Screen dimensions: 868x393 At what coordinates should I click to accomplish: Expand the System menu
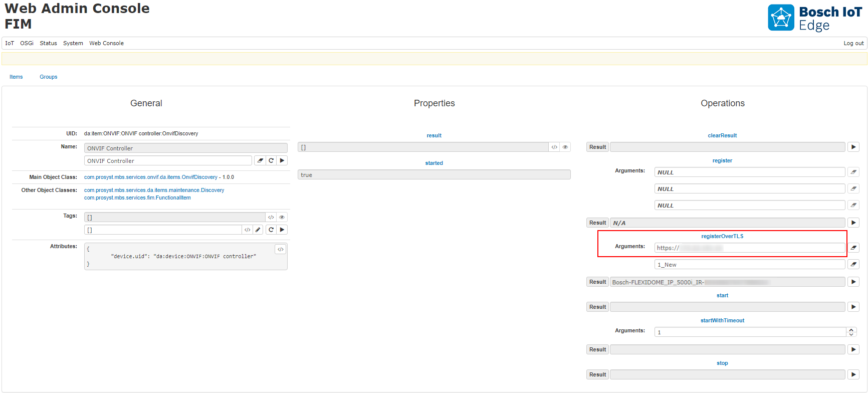pos(73,43)
